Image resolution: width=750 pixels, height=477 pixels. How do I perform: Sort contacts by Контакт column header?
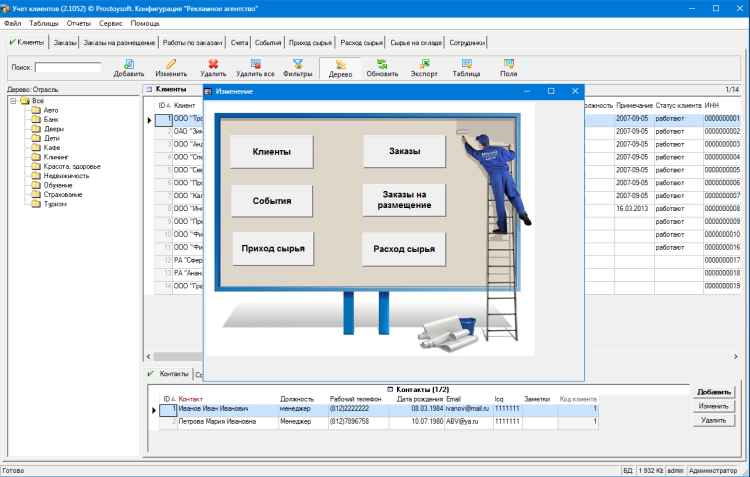(190, 399)
